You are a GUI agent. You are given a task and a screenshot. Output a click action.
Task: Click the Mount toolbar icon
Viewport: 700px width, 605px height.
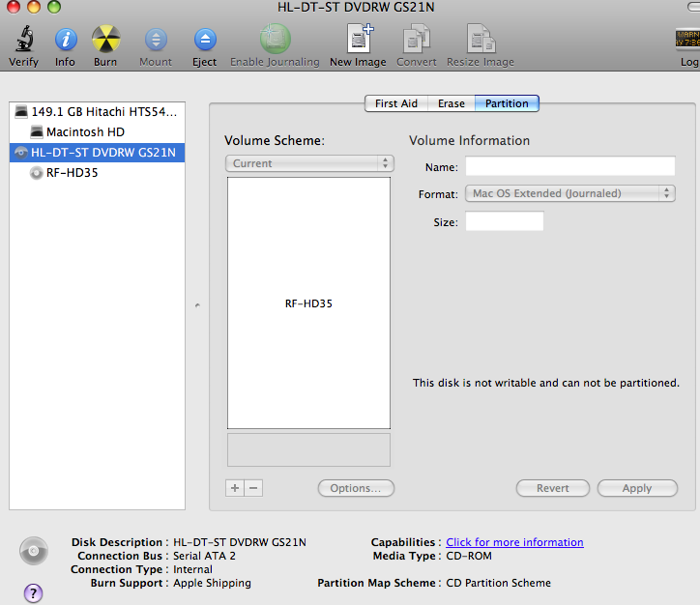click(156, 40)
